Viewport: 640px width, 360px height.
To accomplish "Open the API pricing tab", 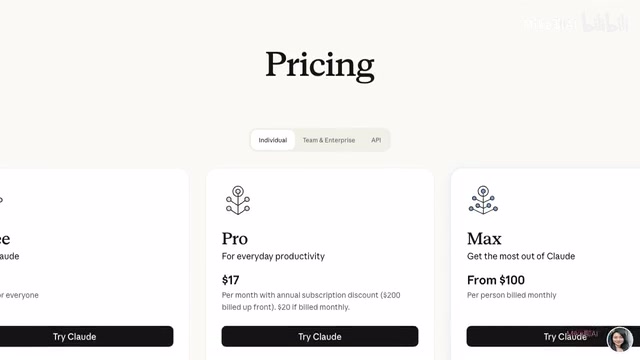I will click(376, 140).
